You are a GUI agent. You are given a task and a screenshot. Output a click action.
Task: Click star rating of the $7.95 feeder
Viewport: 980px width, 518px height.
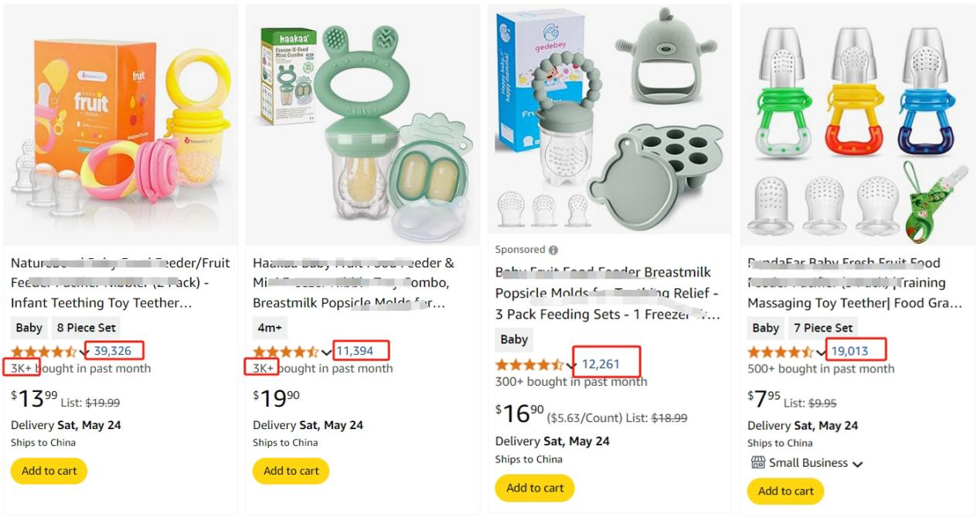point(781,352)
